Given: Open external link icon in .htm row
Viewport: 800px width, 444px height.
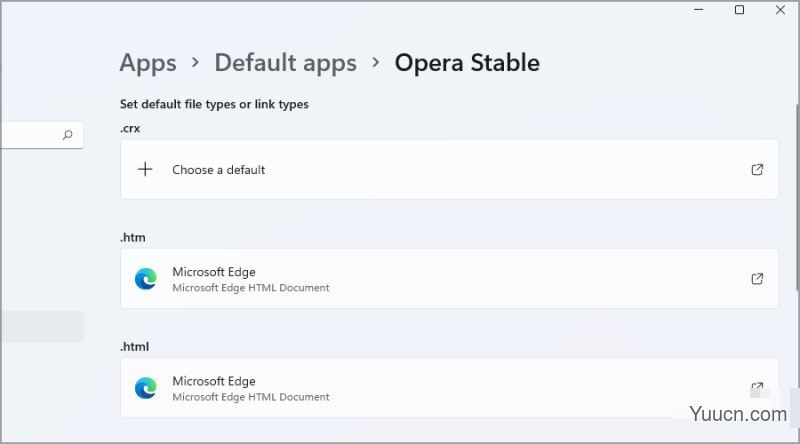Looking at the screenshot, I should 757,279.
